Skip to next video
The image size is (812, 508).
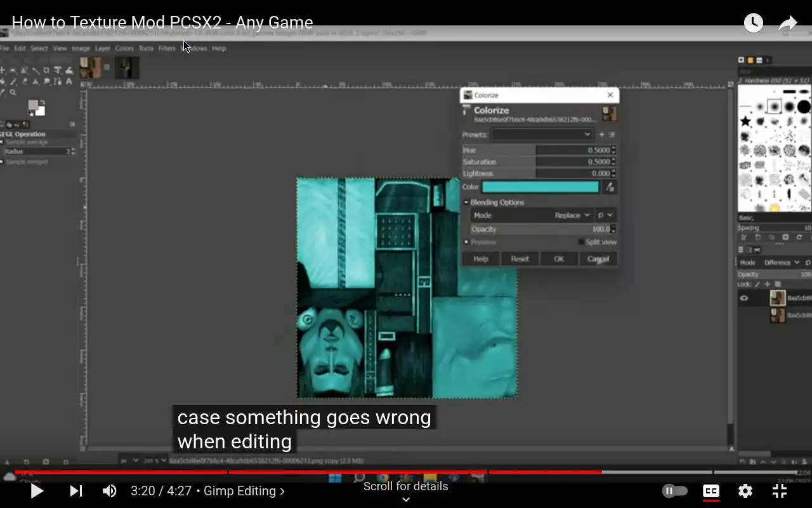[x=75, y=491]
